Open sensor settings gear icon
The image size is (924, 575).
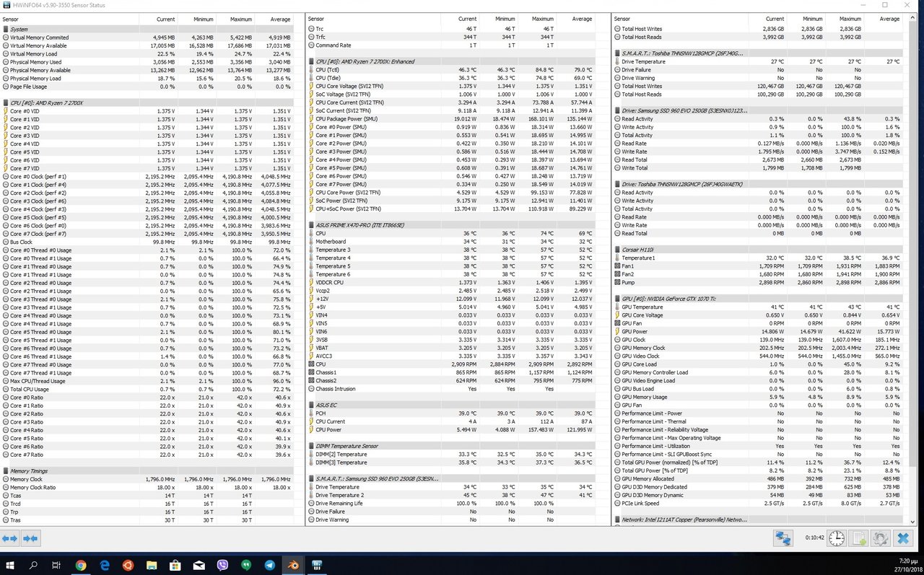881,538
